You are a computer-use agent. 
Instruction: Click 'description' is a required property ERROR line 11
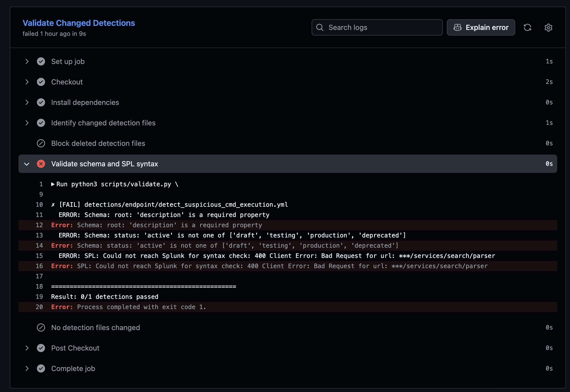coord(164,215)
